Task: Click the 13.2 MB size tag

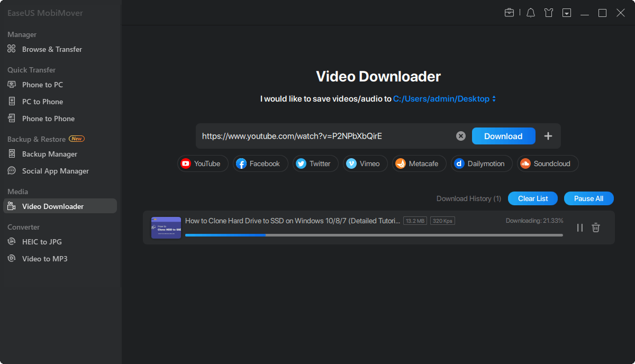Action: click(415, 221)
